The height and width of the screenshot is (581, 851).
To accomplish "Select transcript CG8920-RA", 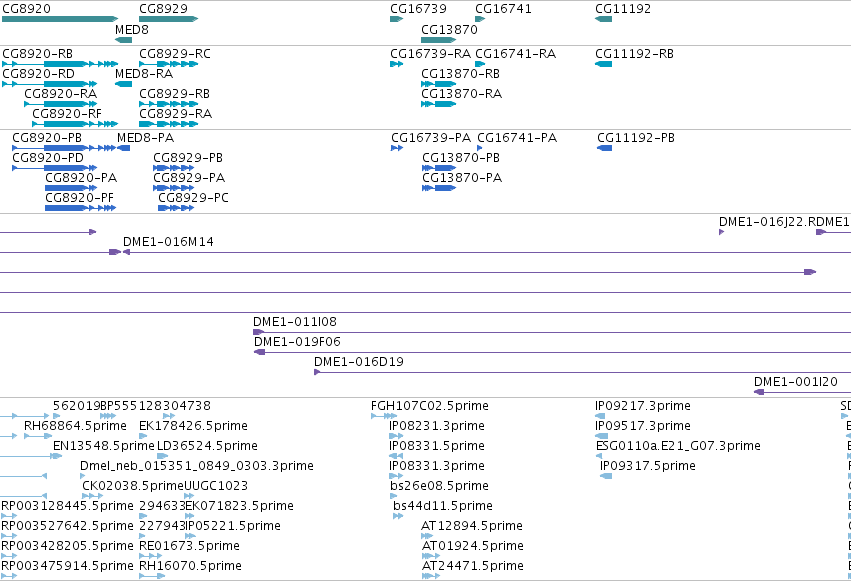I will (x=61, y=94).
